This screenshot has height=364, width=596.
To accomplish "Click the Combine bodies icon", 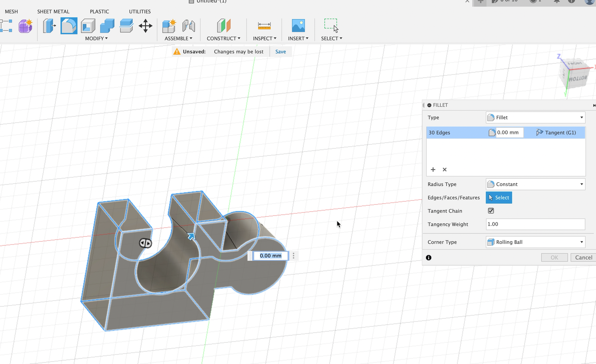I will 107,26.
